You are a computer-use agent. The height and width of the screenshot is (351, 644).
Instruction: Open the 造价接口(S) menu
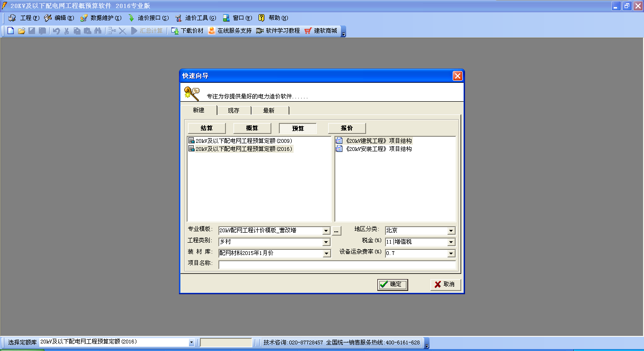coord(148,18)
